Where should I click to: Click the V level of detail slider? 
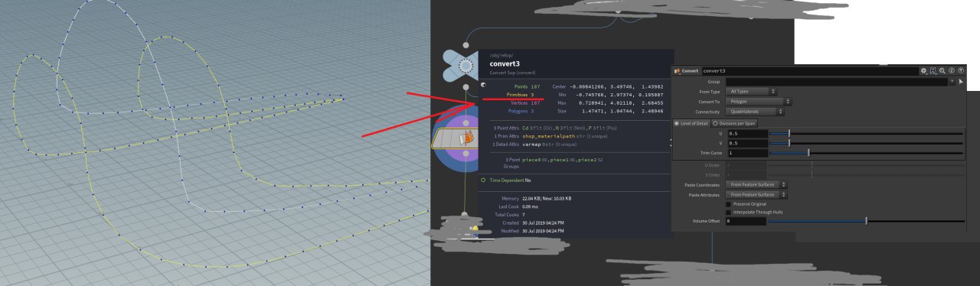[x=866, y=142]
